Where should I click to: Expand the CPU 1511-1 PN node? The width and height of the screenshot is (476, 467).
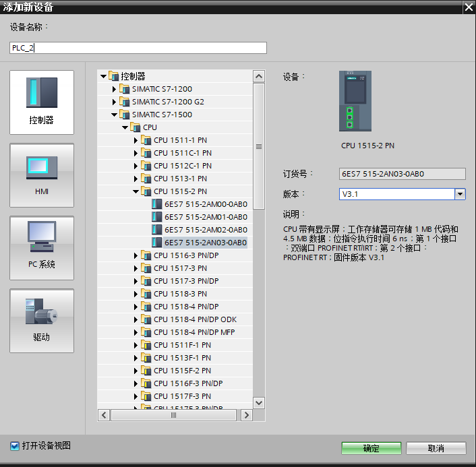tap(136, 140)
